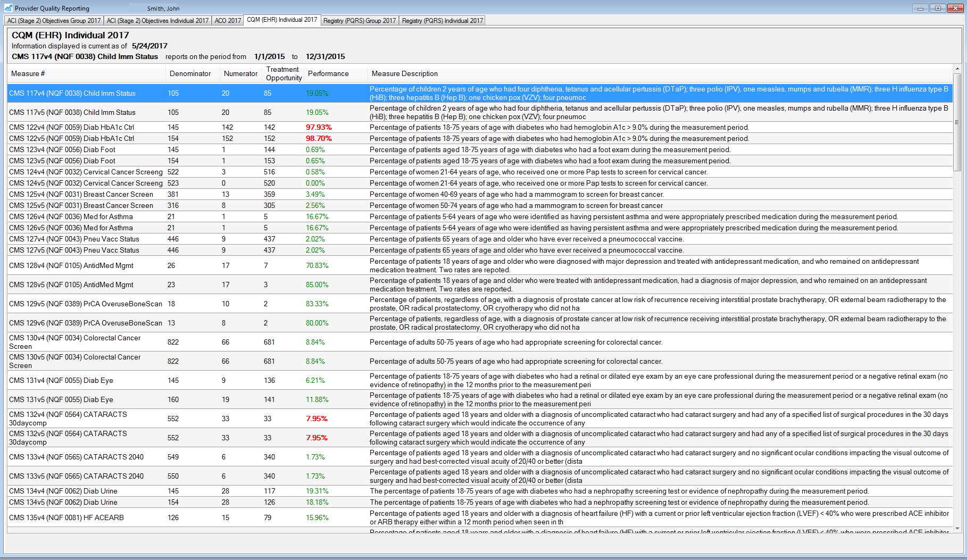The height and width of the screenshot is (560, 967).
Task: Click the 19.31% performance value
Action: click(x=317, y=491)
